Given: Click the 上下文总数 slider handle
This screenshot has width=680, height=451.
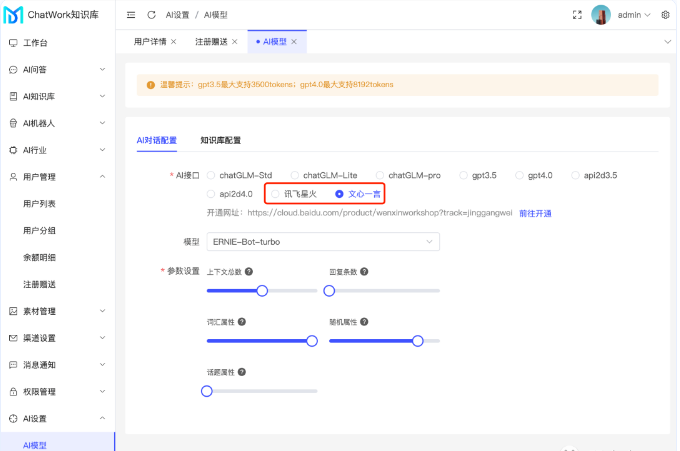Looking at the screenshot, I should pos(262,291).
